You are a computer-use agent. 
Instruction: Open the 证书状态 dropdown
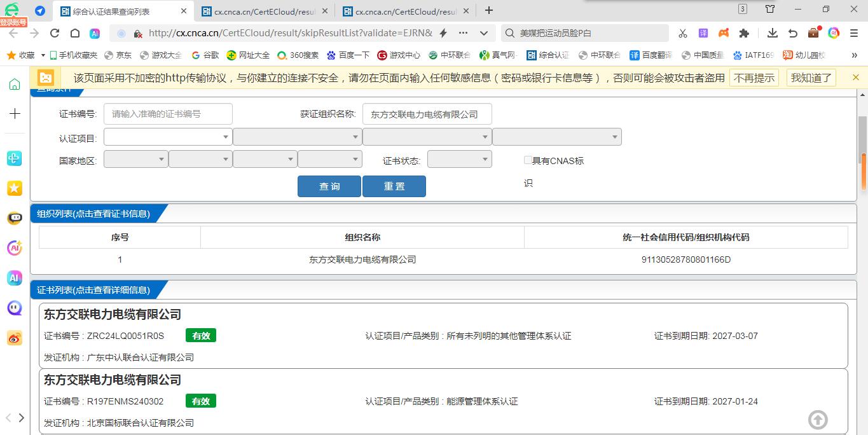(460, 159)
